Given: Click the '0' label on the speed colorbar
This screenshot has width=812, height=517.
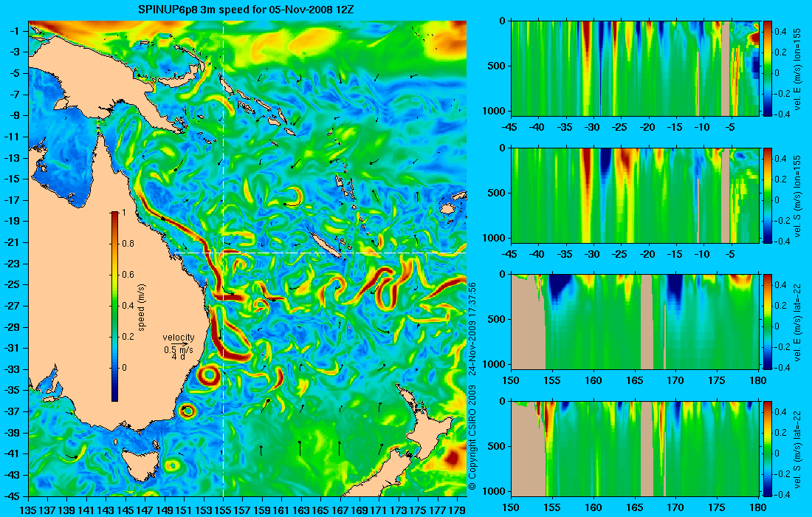Looking at the screenshot, I should tap(124, 368).
